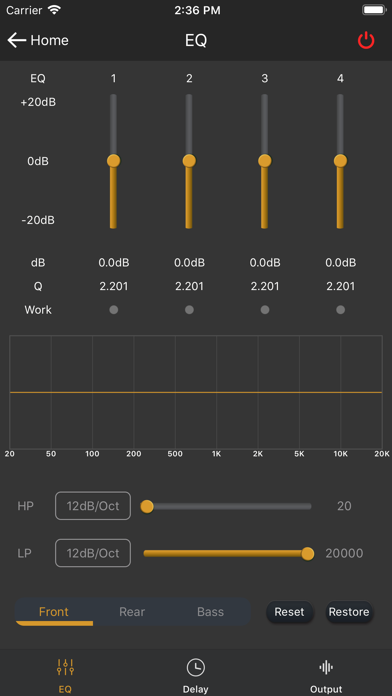Tap the Reset button
This screenshot has height=696, width=392.
point(289,612)
